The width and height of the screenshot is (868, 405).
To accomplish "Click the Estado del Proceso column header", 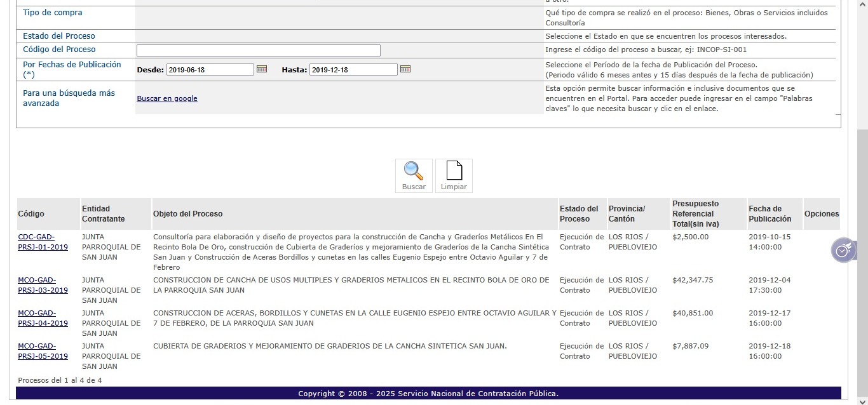I will (x=579, y=214).
